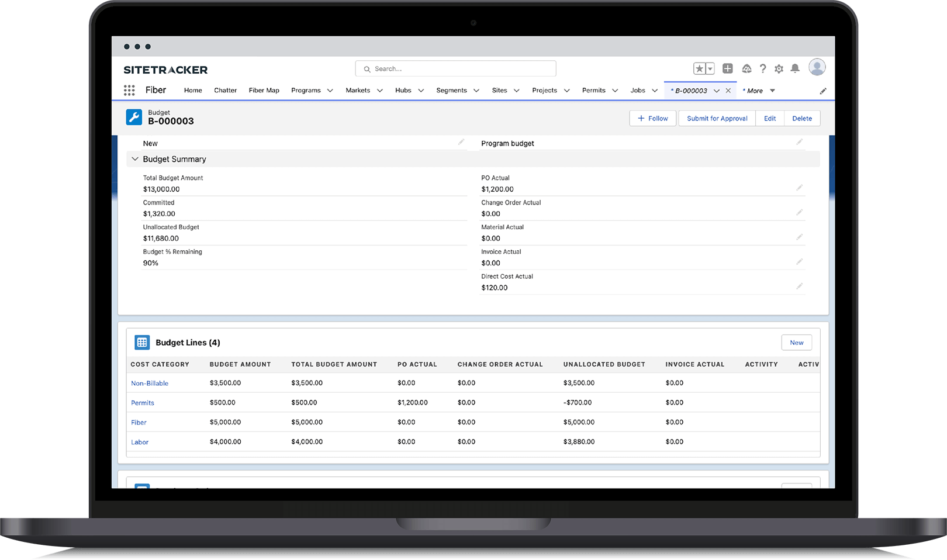Open the Non-Billable cost category link
Screen dimensions: 947x560
(150, 383)
